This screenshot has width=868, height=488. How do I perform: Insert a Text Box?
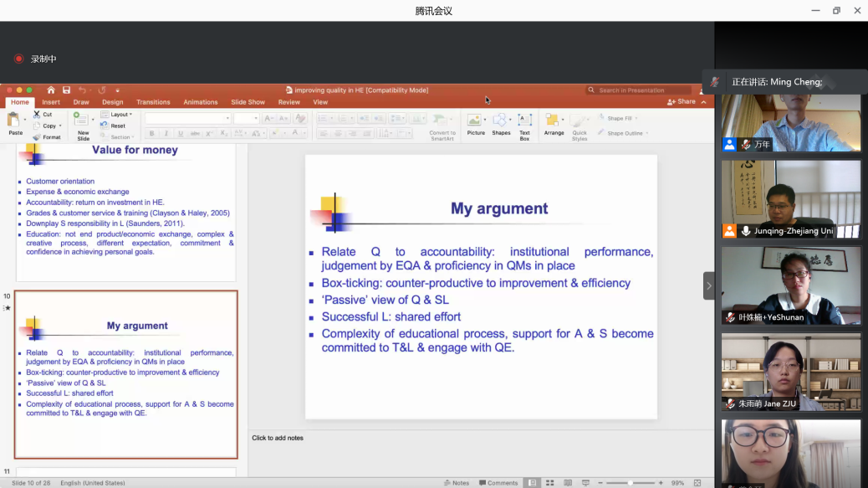[524, 122]
